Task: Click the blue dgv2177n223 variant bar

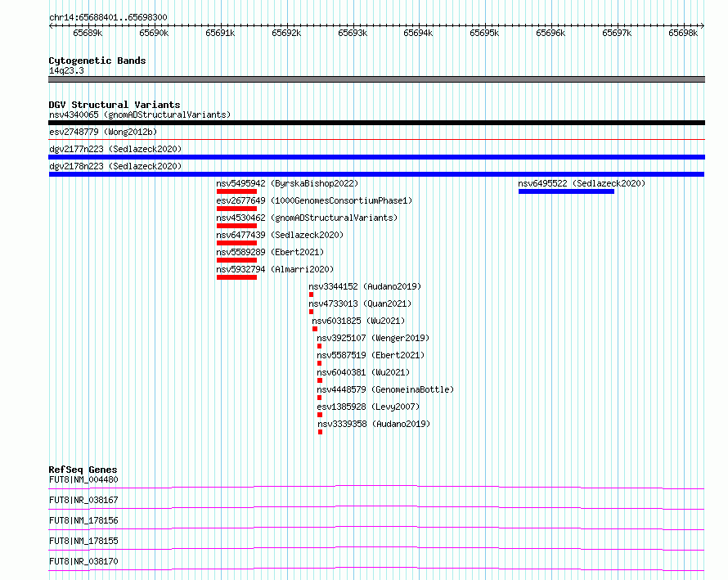Action: tap(376, 157)
